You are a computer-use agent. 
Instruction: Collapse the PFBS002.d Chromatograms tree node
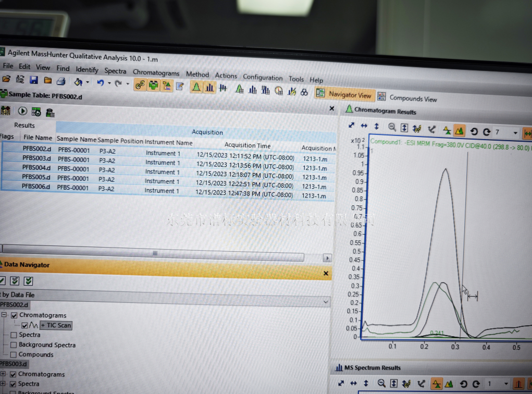(4, 315)
